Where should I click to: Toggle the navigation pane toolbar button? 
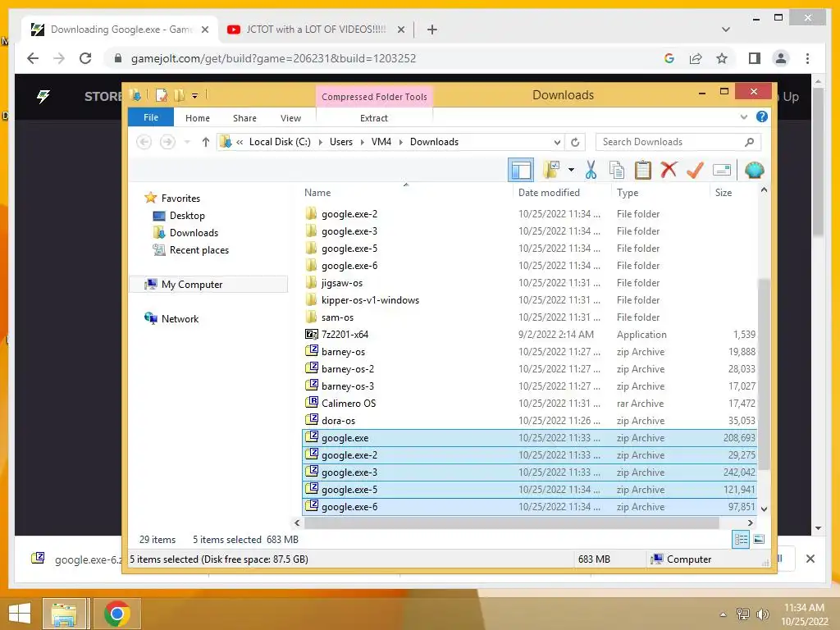[521, 171]
